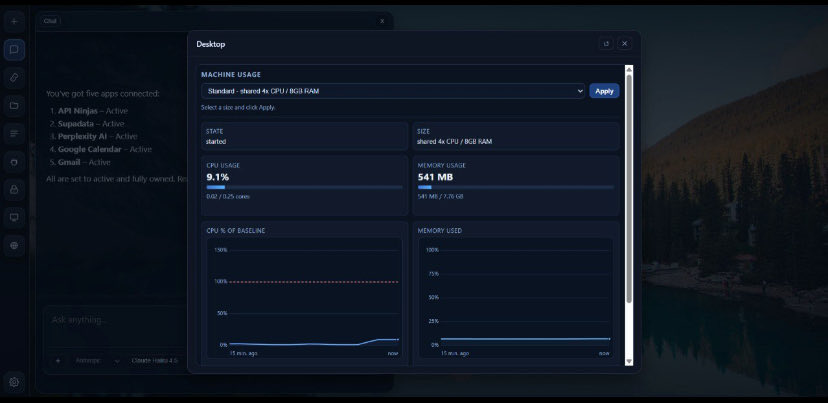
Task: Click the Desktop dialog scrollbar thumb
Action: point(629,189)
